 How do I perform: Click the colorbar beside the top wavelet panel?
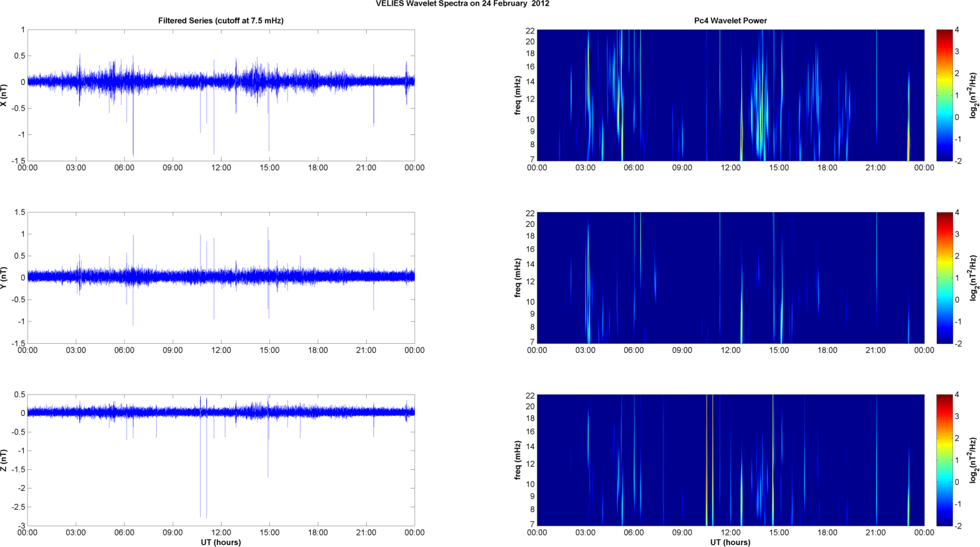(944, 95)
